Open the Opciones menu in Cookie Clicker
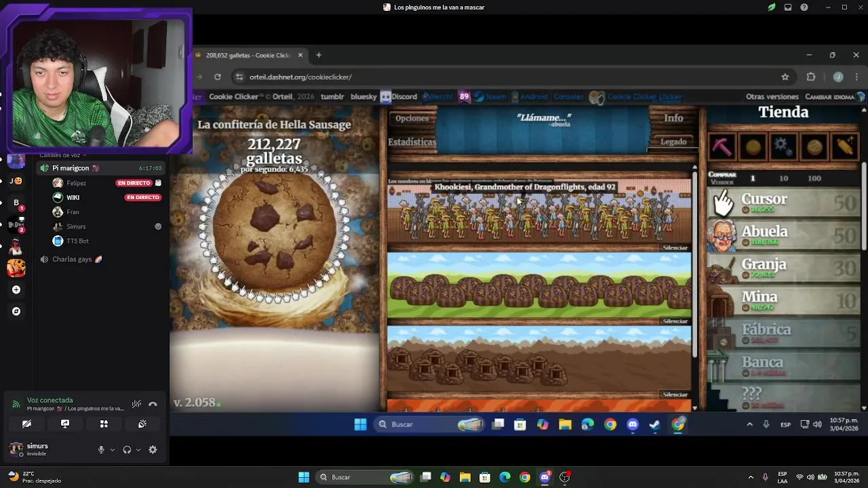 tap(412, 118)
